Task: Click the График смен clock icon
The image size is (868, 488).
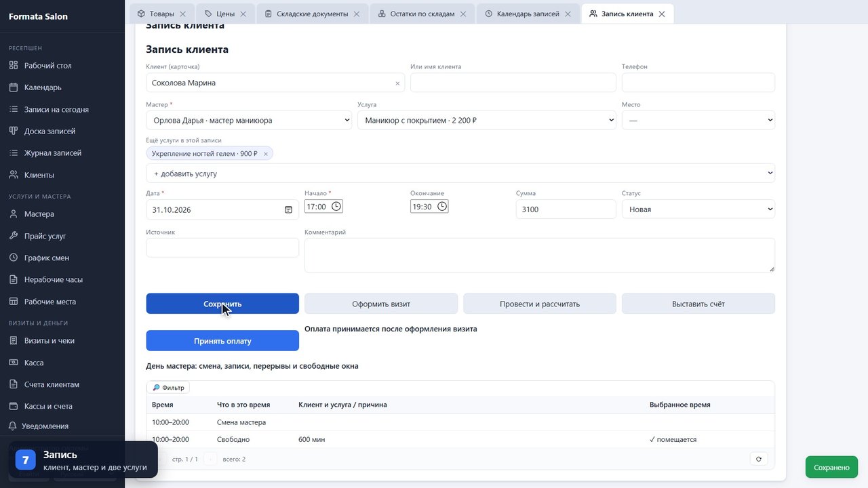Action: tap(13, 258)
